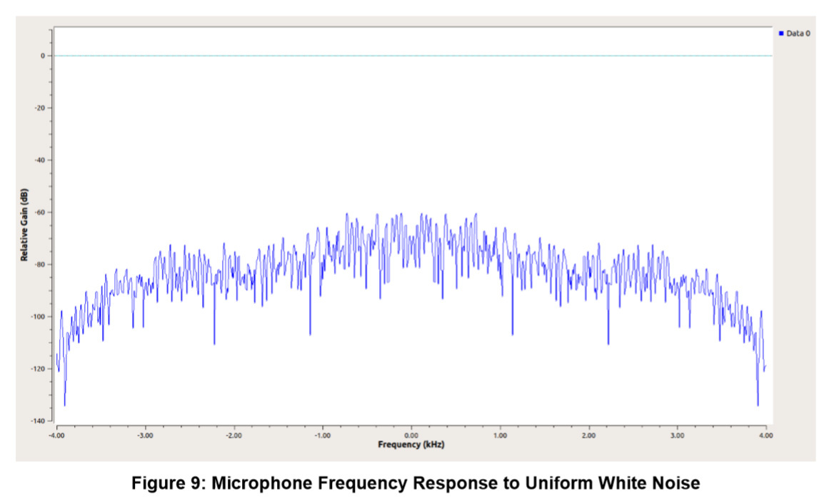Image resolution: width=834 pixels, height=504 pixels.
Task: Click the 1.00 frequency tick label
Action: pos(500,435)
